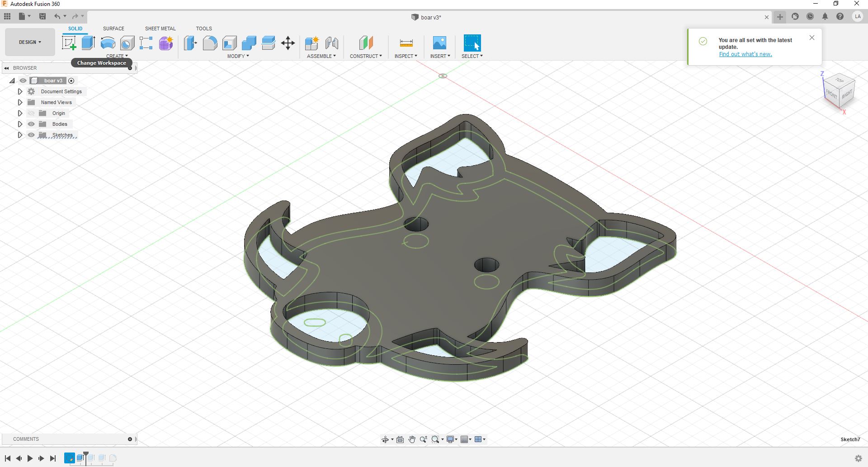Open the CONSTRUCT dropdown menu

coord(366,56)
